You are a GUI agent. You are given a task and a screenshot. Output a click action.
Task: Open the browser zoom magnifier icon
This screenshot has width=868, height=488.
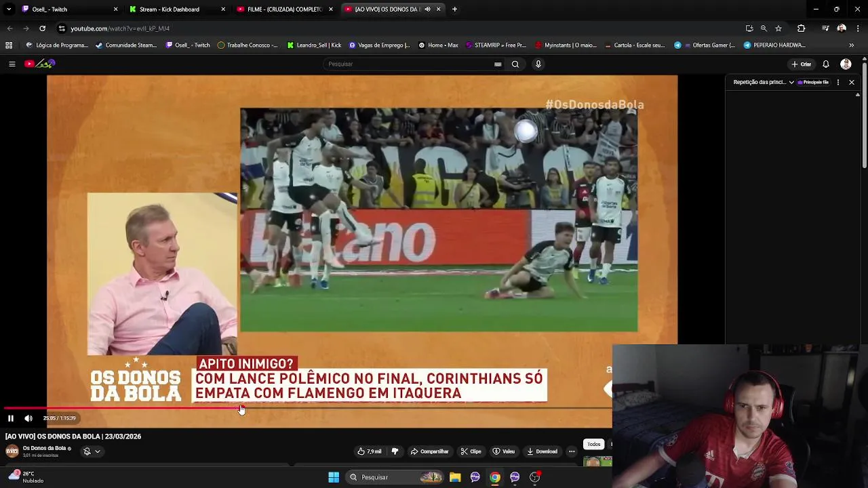point(764,28)
